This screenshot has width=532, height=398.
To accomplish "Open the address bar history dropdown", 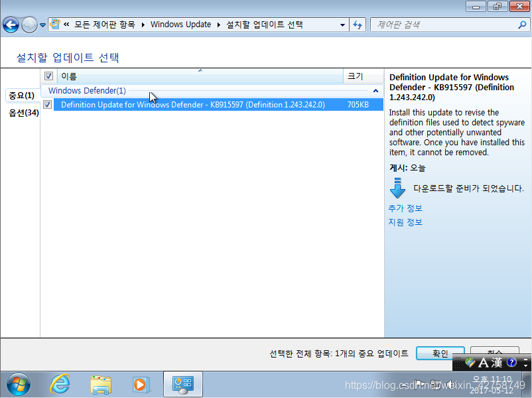I will pyautogui.click(x=342, y=25).
